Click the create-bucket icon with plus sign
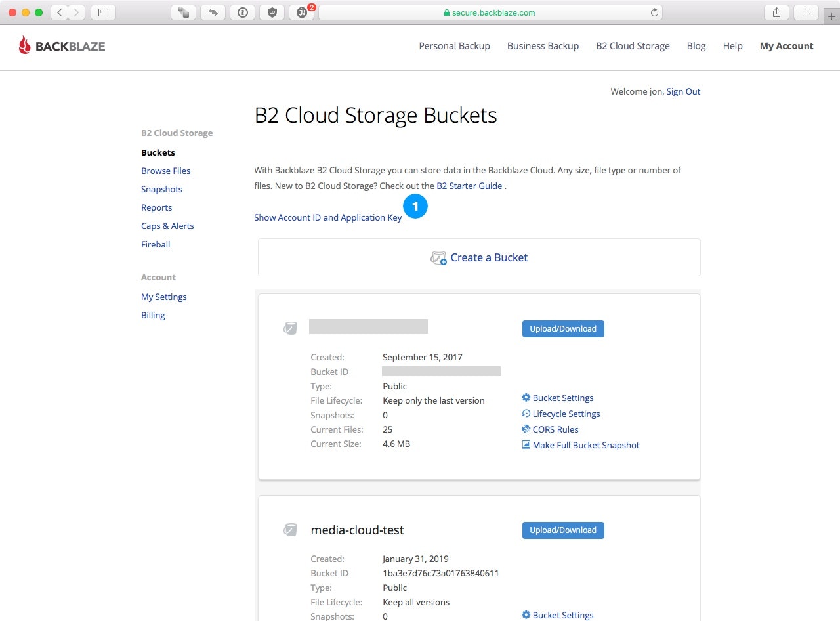Image resolution: width=840 pixels, height=621 pixels. (x=438, y=257)
